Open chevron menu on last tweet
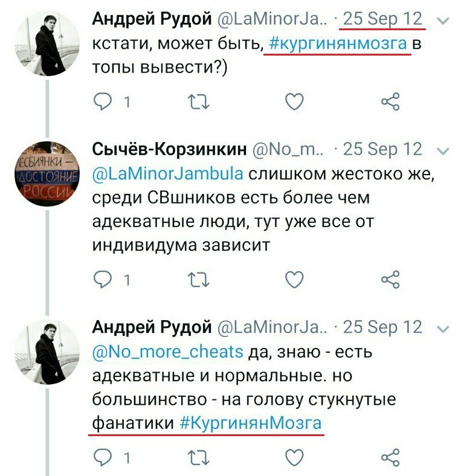Screen dimensions: 464x476 pyautogui.click(x=443, y=329)
